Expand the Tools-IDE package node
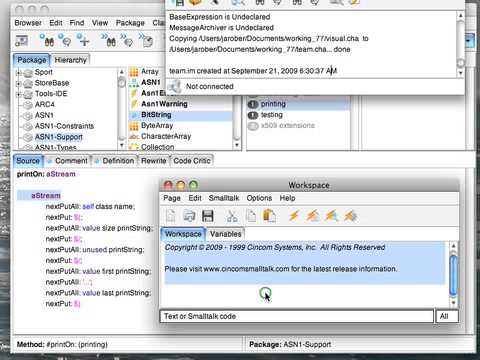Image resolution: width=480 pixels, height=360 pixels. point(19,94)
